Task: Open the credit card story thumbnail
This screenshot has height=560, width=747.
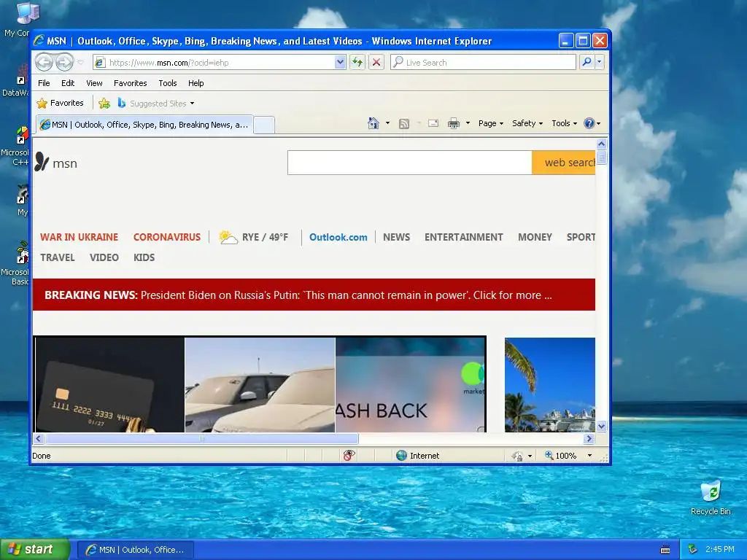Action: coord(110,385)
